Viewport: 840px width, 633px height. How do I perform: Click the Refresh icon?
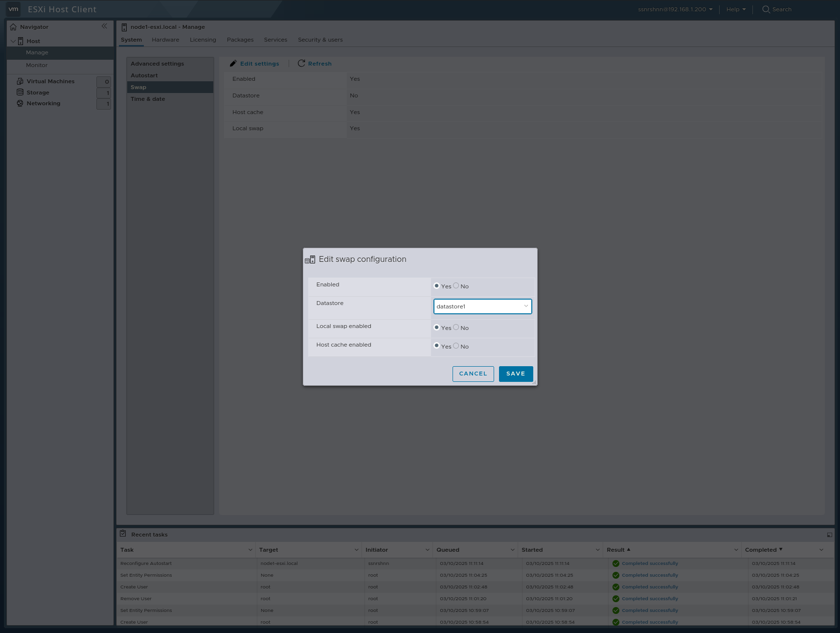coord(301,63)
